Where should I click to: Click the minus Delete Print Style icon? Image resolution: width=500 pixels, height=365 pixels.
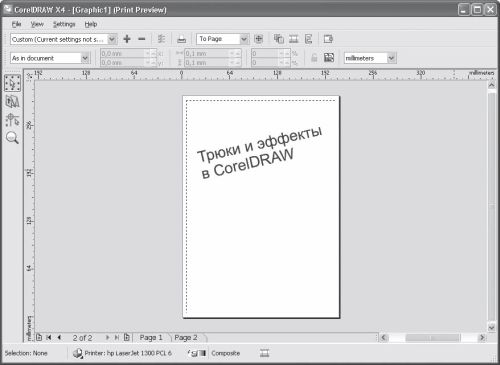142,39
